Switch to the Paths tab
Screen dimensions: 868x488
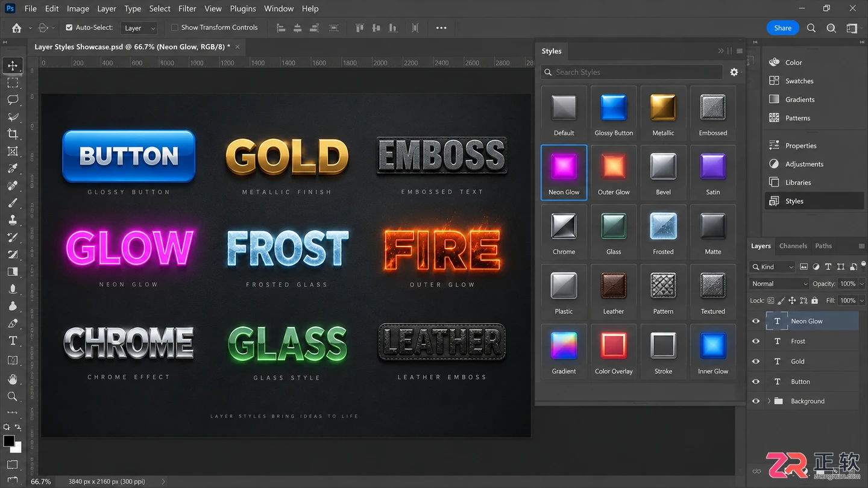coord(823,246)
